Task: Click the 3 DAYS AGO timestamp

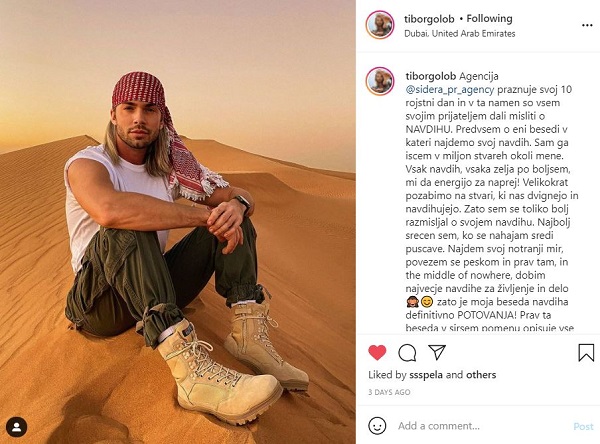Action: coord(389,392)
